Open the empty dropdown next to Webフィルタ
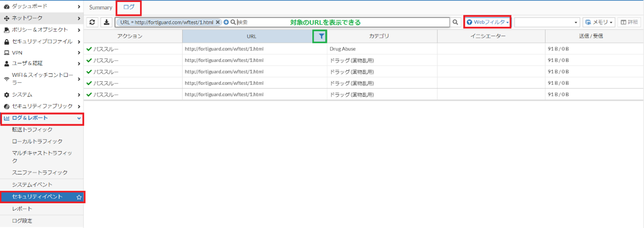The image size is (644, 228). pos(547,22)
